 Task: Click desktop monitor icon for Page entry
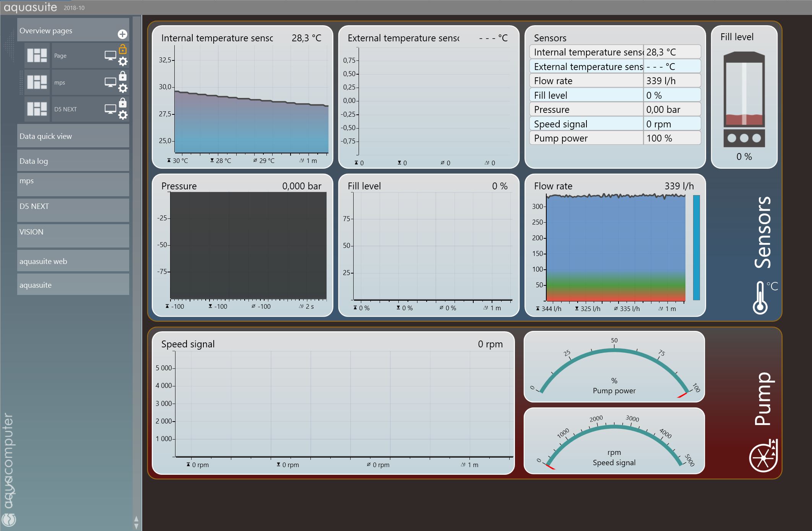click(110, 55)
